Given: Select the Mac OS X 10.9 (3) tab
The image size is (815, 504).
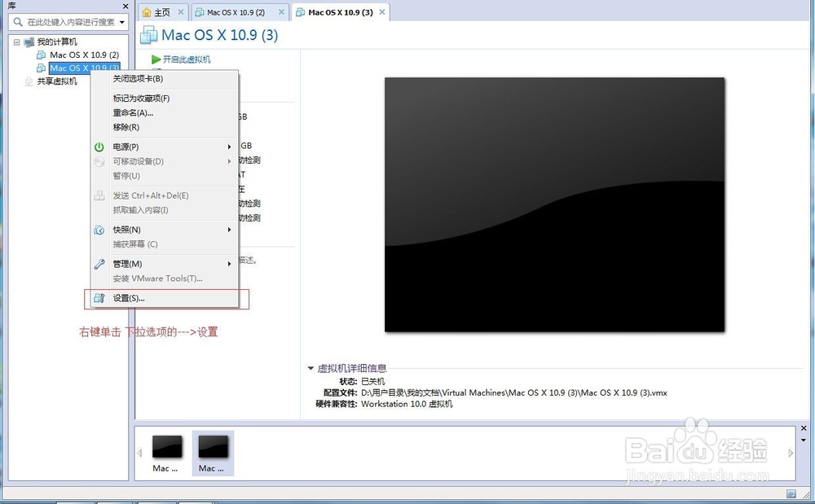Looking at the screenshot, I should (341, 12).
